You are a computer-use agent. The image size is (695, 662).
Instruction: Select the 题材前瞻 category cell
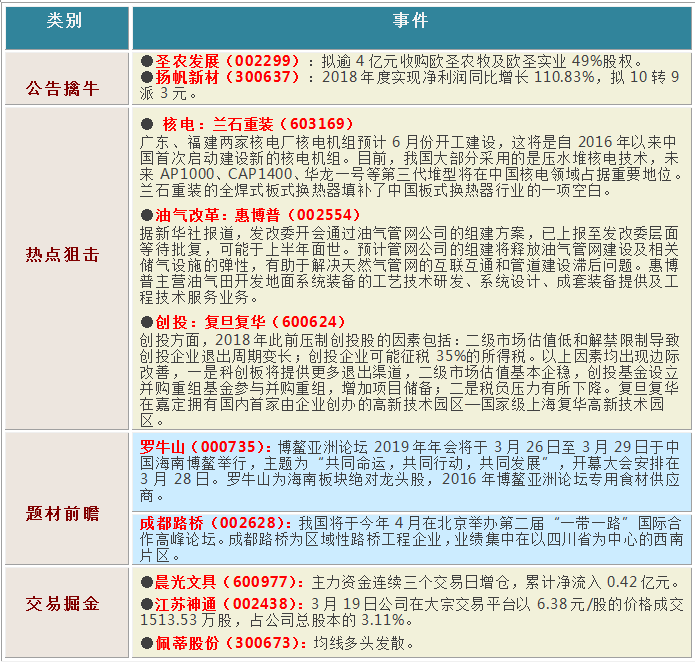(66, 497)
